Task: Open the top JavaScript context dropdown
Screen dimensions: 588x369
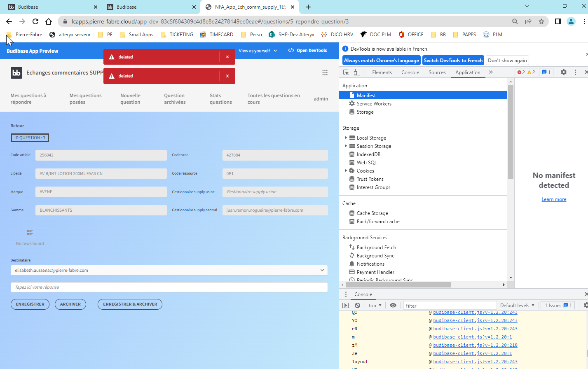Action: (375, 306)
